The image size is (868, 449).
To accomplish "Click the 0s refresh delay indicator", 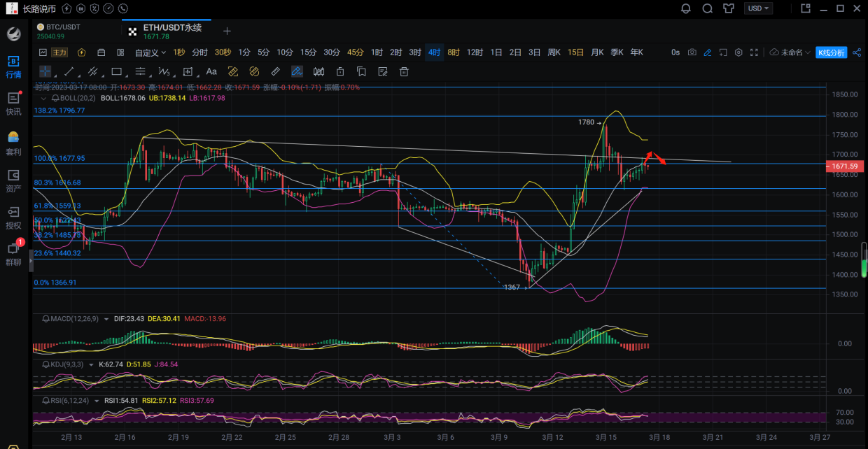I will pyautogui.click(x=675, y=52).
